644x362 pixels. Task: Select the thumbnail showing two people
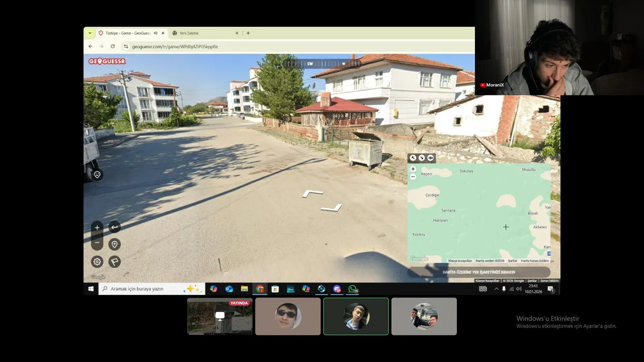(x=424, y=316)
